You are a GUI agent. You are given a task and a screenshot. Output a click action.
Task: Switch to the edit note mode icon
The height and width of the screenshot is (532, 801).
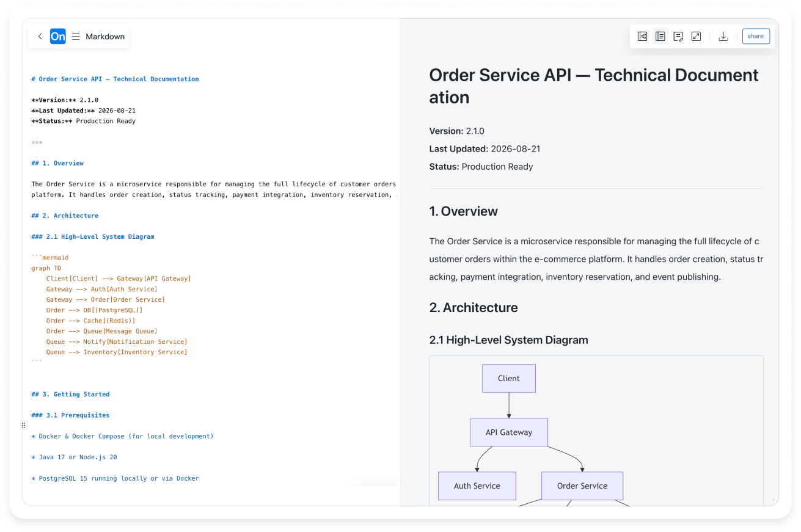coord(678,37)
